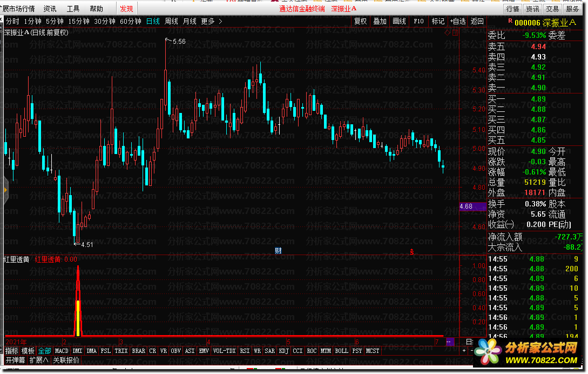This screenshot has height=374, width=588.
Task: Click the red split-window icon above the chart
Action: 455,32
